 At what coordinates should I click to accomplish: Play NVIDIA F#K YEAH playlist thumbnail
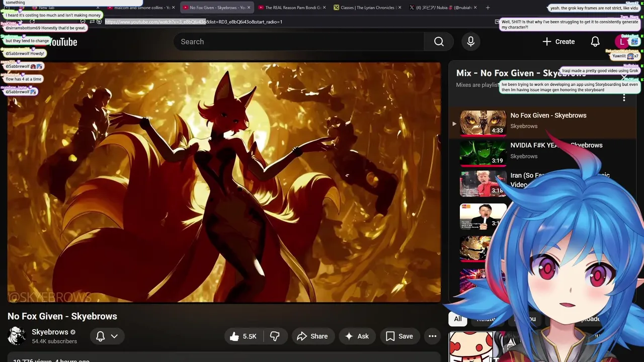[483, 153]
